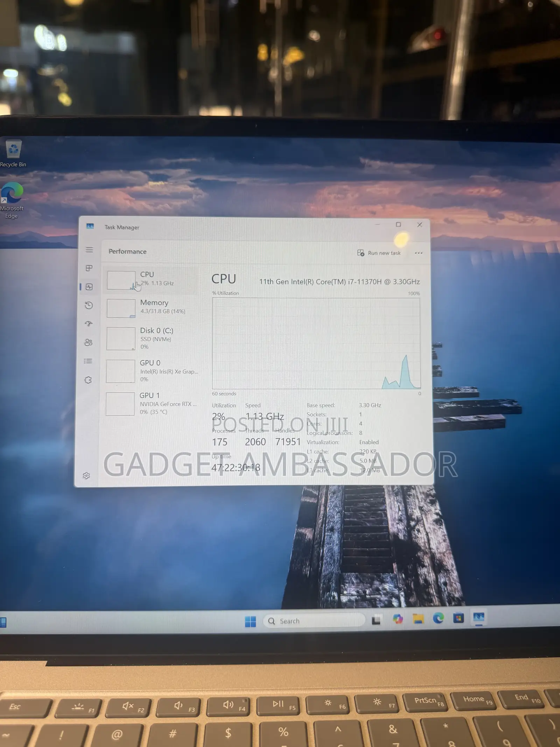The height and width of the screenshot is (747, 560).
Task: Select GPU 1 NVIDIA GeForce RTX entry
Action: pyautogui.click(x=151, y=403)
